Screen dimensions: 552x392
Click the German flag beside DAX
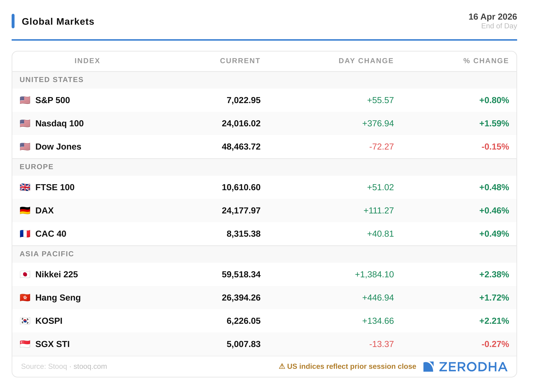[x=25, y=211]
